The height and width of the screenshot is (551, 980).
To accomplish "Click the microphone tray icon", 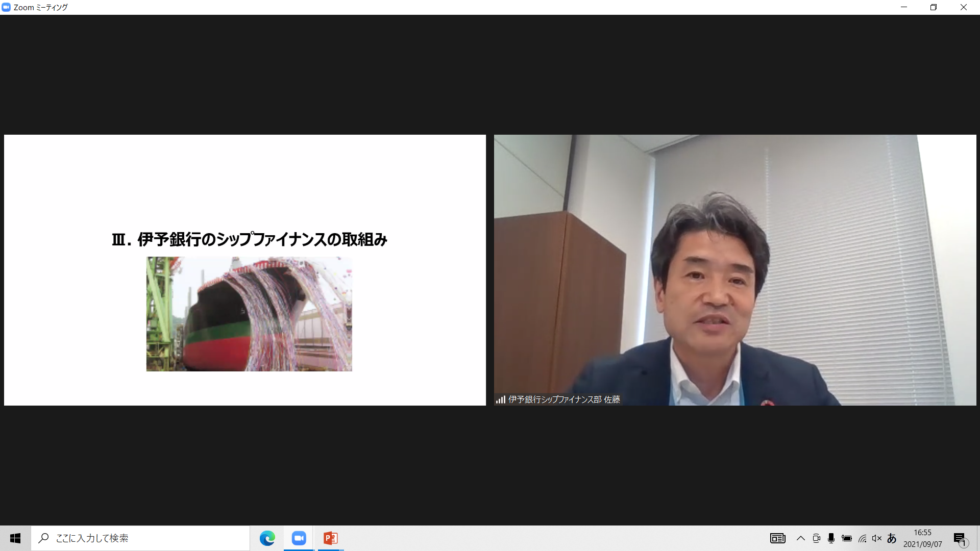I will [831, 538].
